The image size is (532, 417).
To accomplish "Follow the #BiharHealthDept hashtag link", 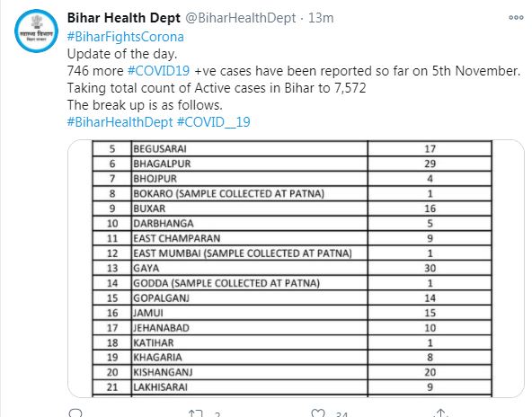I will pos(120,121).
